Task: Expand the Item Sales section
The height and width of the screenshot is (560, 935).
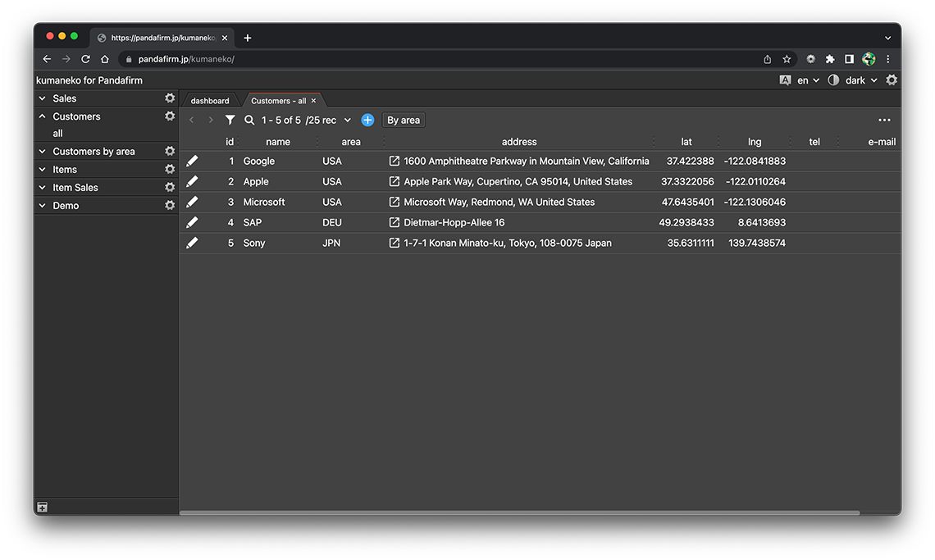Action: pyautogui.click(x=43, y=188)
